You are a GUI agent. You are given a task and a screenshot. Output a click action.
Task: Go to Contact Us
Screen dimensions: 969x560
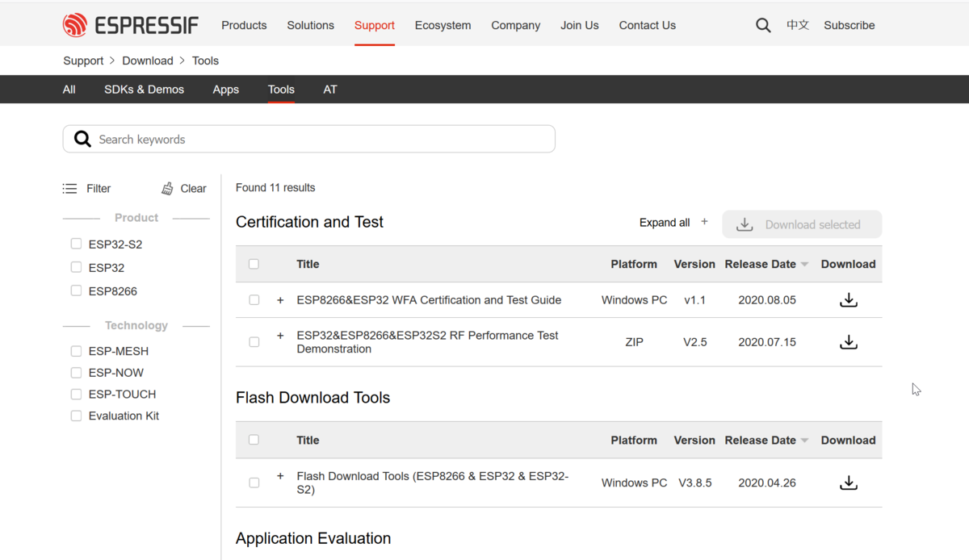647,25
